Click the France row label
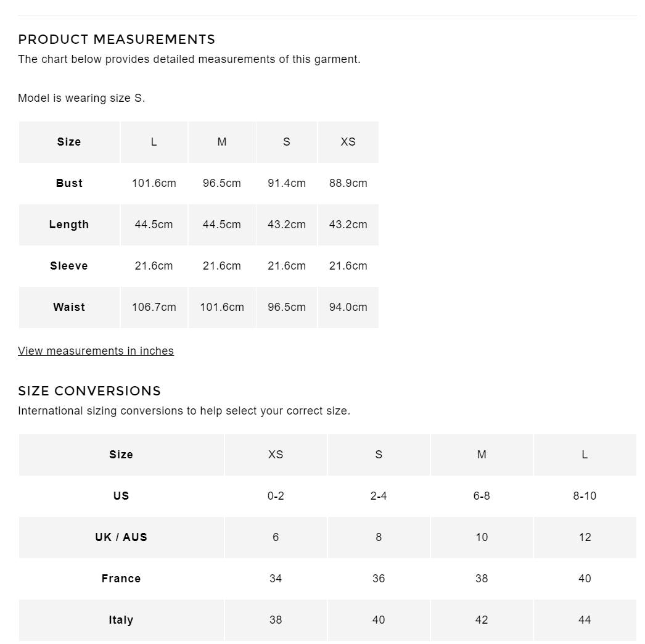The height and width of the screenshot is (644, 645). [x=121, y=579]
